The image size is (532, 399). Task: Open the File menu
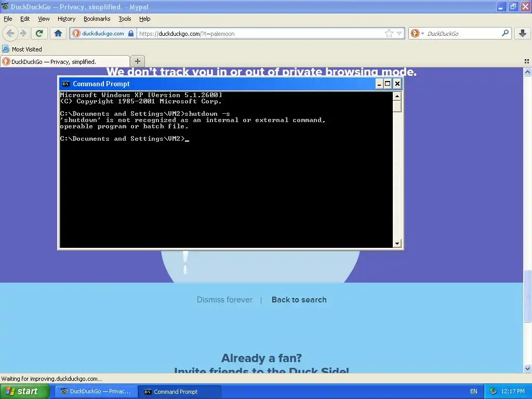pos(8,19)
